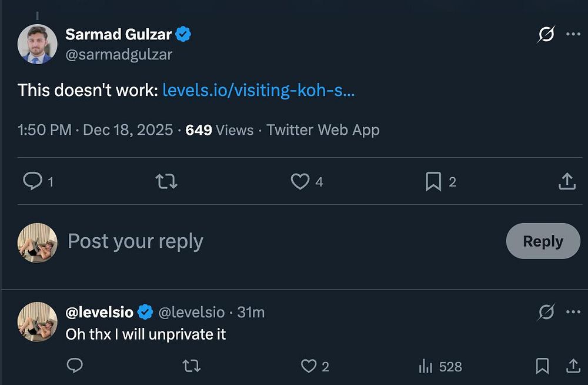Retweet Sarmad Gulzar's post
The image size is (588, 385).
[x=166, y=181]
